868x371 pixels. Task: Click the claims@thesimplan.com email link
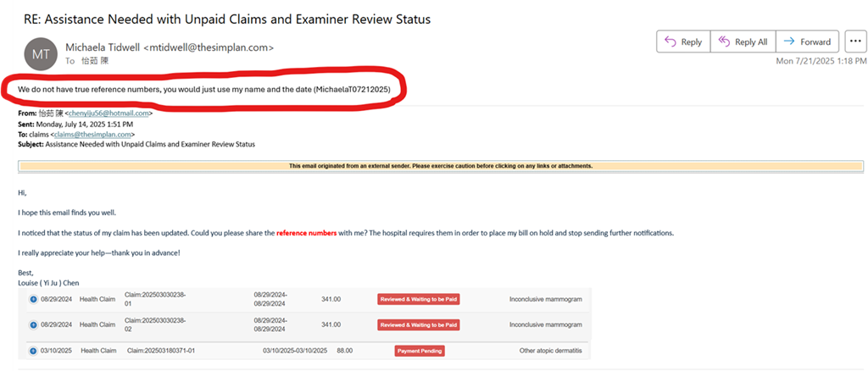coord(95,134)
